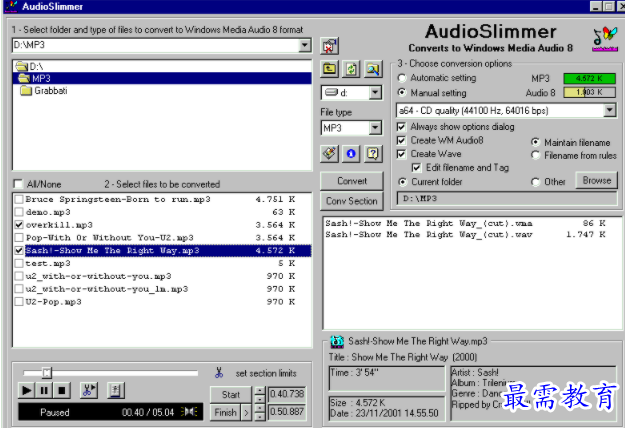Click the scissors cut-section icon beside Stop
This screenshot has width=625, height=428.
pyautogui.click(x=87, y=390)
